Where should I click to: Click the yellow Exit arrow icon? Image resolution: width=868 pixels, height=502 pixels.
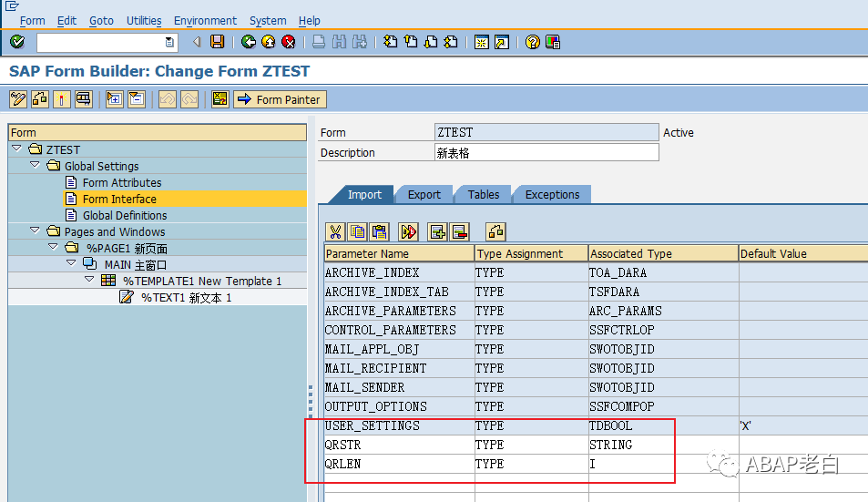[269, 42]
